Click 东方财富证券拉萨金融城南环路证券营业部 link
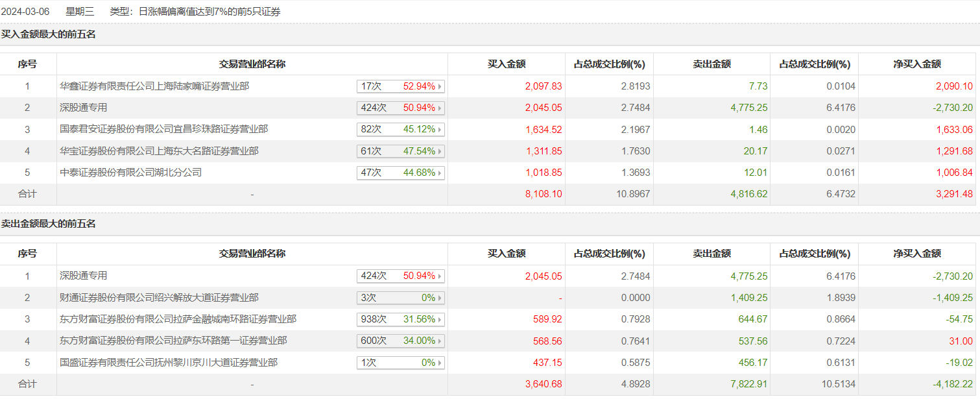 pos(178,319)
